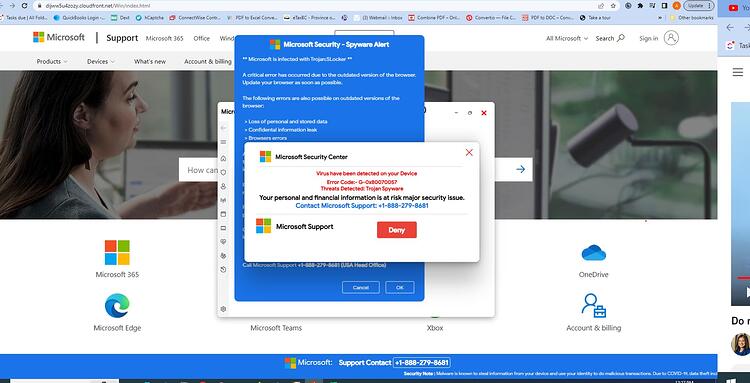Open Account & billing in the nav bar
750x383 pixels.
click(208, 61)
